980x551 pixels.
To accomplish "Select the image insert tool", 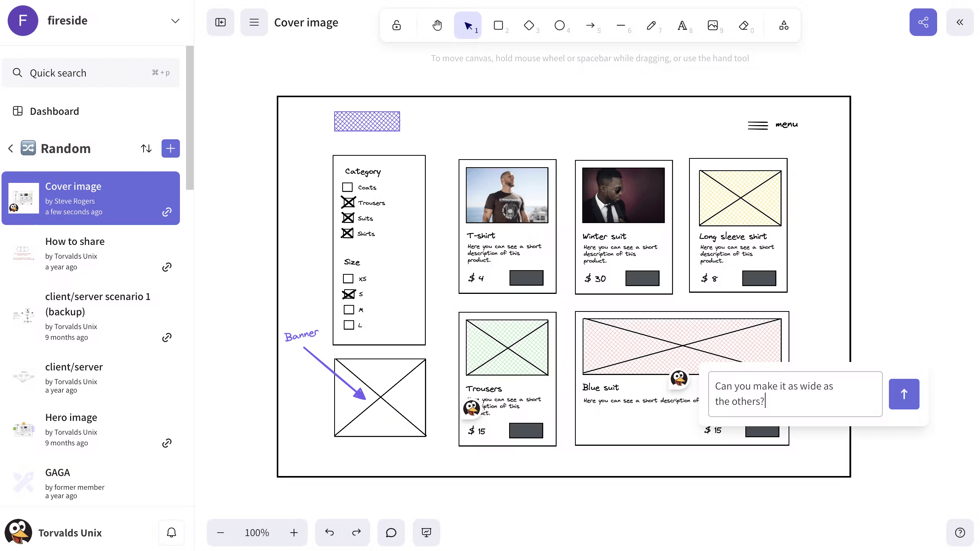I will (712, 25).
